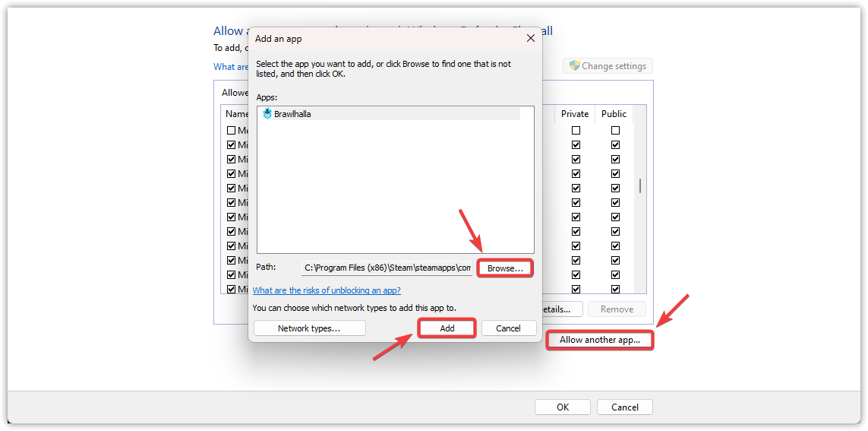
Task: Click the allowed apps list scrollbar thumb
Action: [x=640, y=185]
